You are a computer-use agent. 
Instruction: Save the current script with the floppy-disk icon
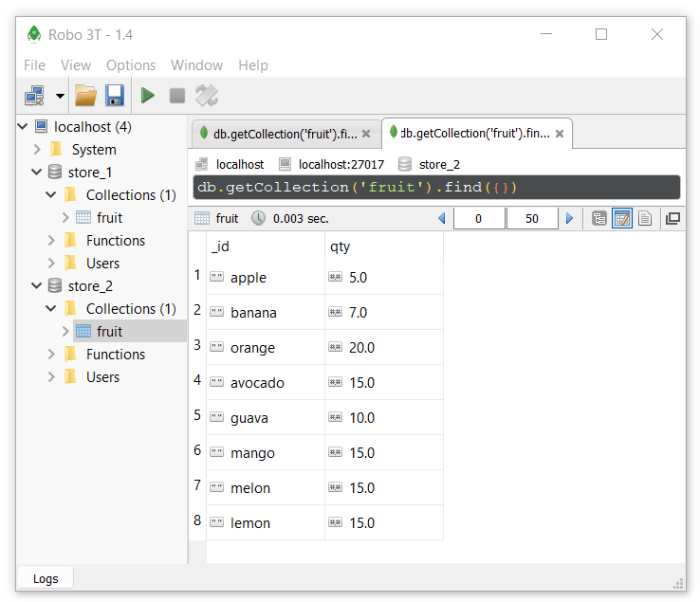pos(115,96)
